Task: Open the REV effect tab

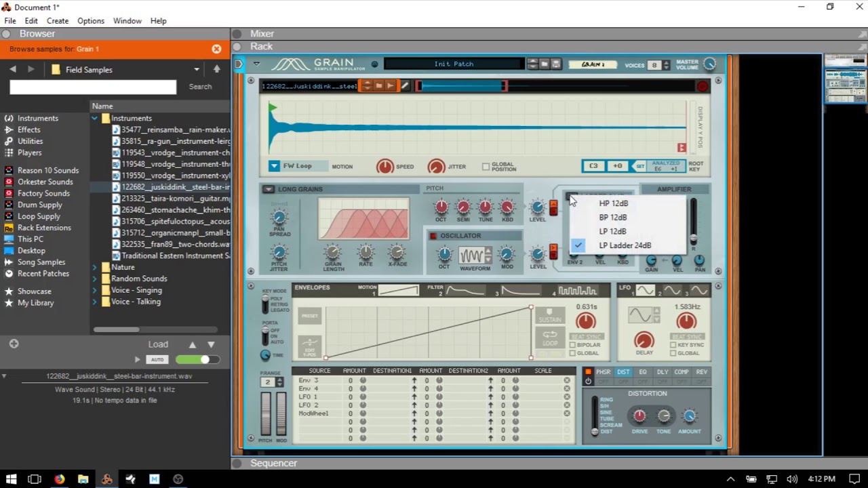Action: click(702, 372)
